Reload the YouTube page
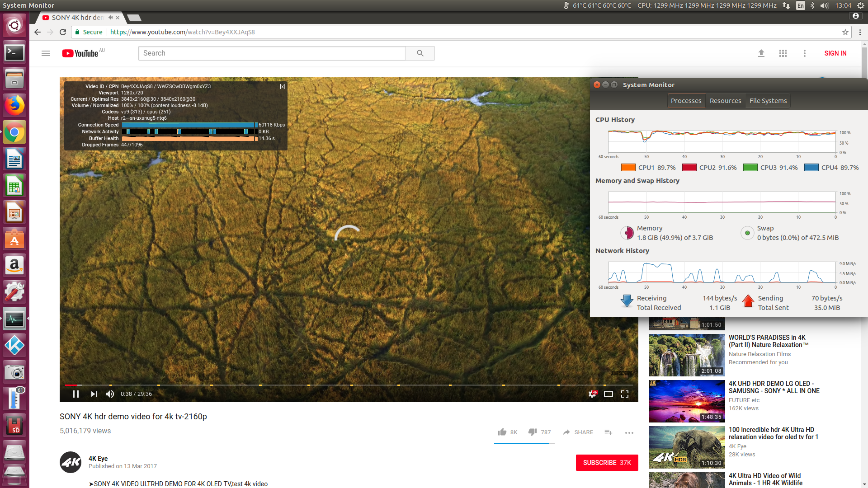 [x=63, y=32]
